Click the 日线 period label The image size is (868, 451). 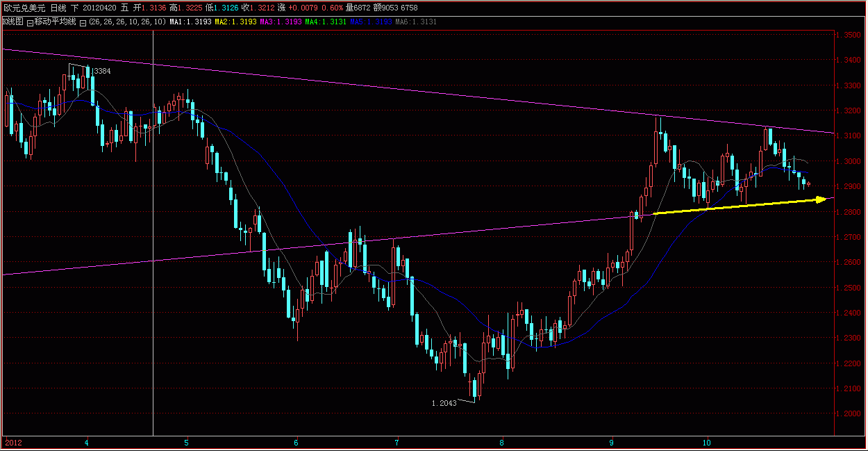[58, 8]
